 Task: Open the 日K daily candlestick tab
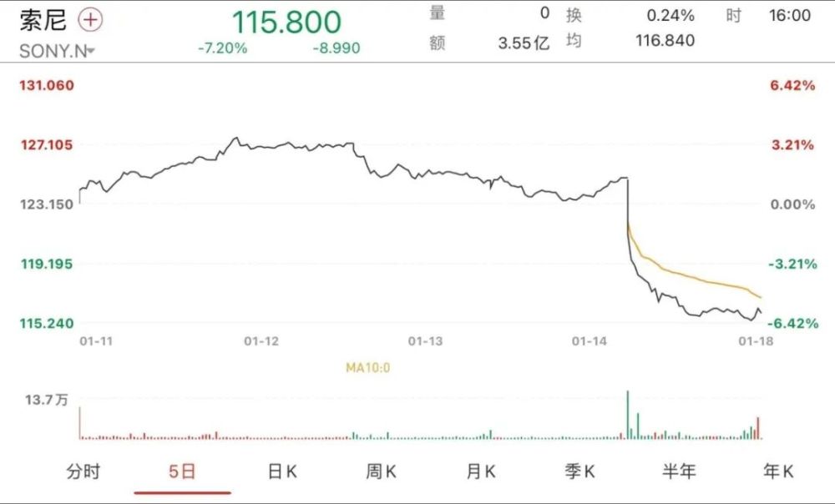[282, 471]
